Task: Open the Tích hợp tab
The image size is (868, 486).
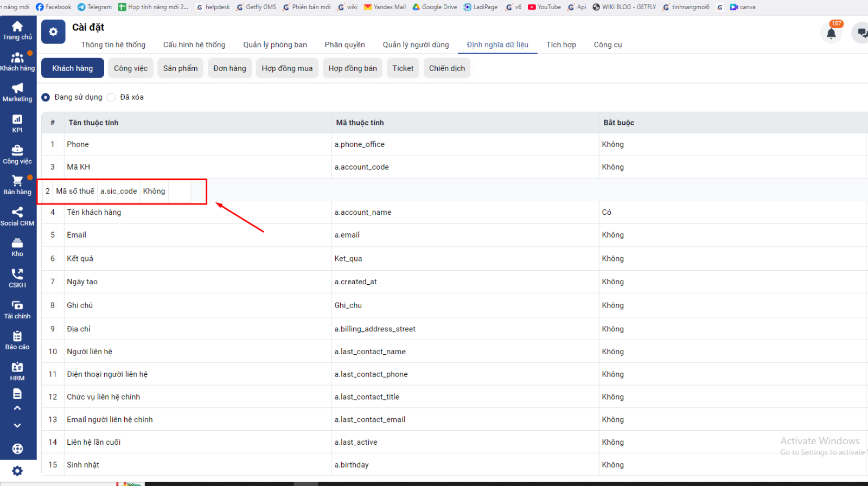Action: pos(561,44)
